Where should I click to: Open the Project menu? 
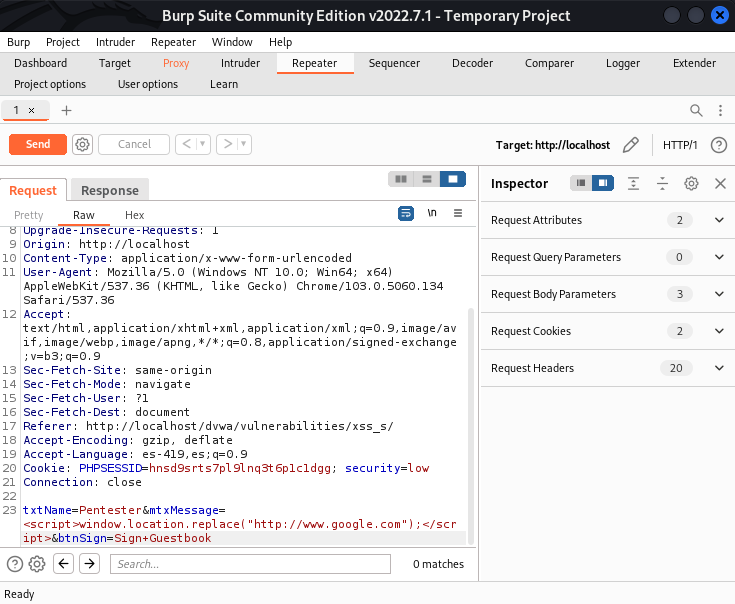tap(63, 42)
